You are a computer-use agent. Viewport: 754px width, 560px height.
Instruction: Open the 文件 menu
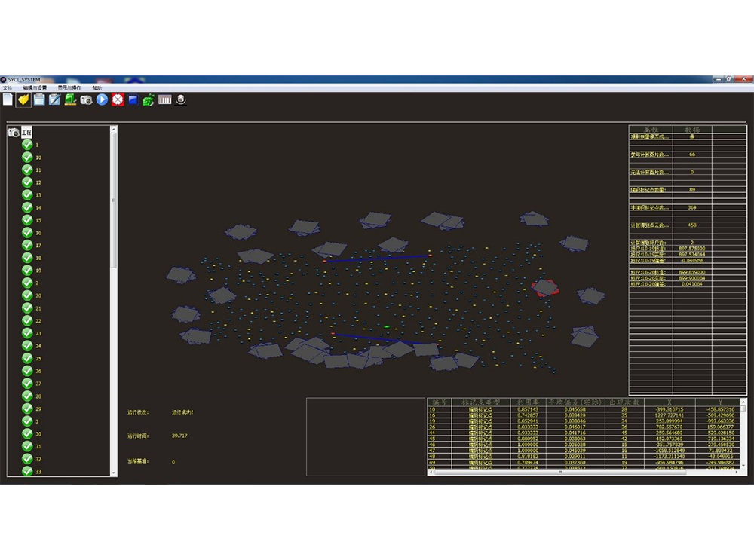tap(8, 88)
